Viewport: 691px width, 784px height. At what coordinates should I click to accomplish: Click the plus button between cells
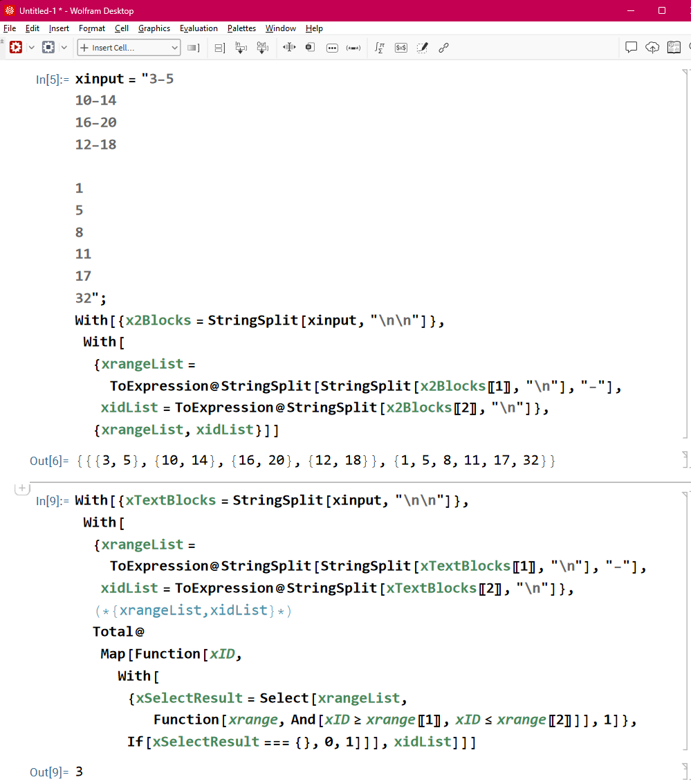(x=21, y=489)
